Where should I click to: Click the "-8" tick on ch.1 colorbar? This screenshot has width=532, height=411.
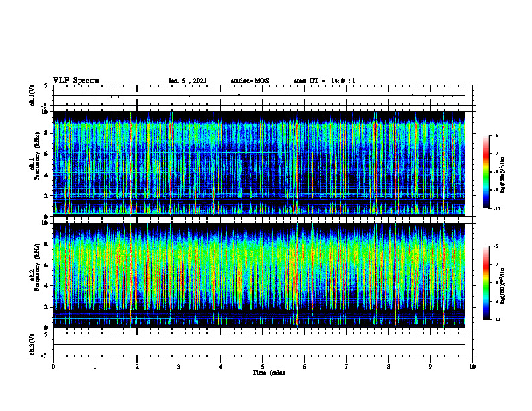click(496, 172)
